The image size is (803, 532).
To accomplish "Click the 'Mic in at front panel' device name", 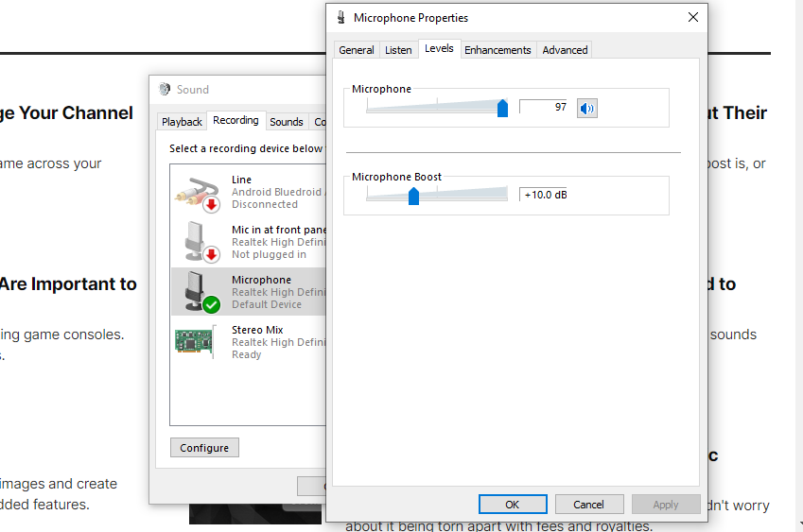I will click(x=279, y=230).
